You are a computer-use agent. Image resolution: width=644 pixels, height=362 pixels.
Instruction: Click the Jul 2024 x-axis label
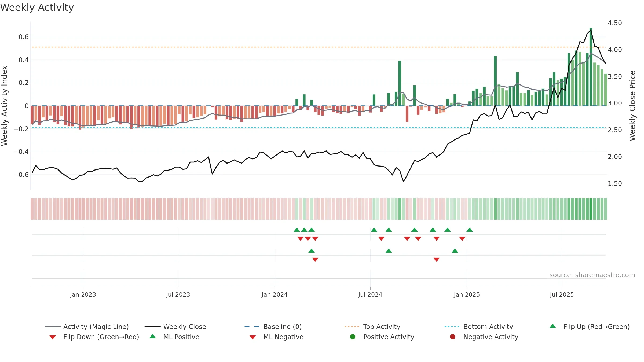370,294
